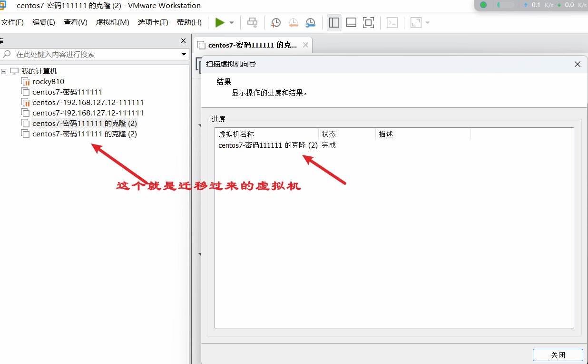Click the 虚拟机名称 column header
588x364 pixels.
pos(267,134)
